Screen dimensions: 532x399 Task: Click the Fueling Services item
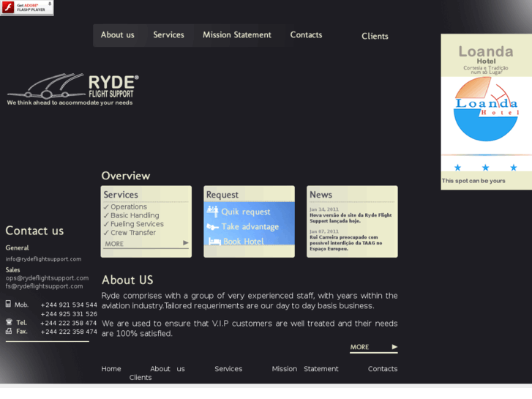[x=137, y=224]
